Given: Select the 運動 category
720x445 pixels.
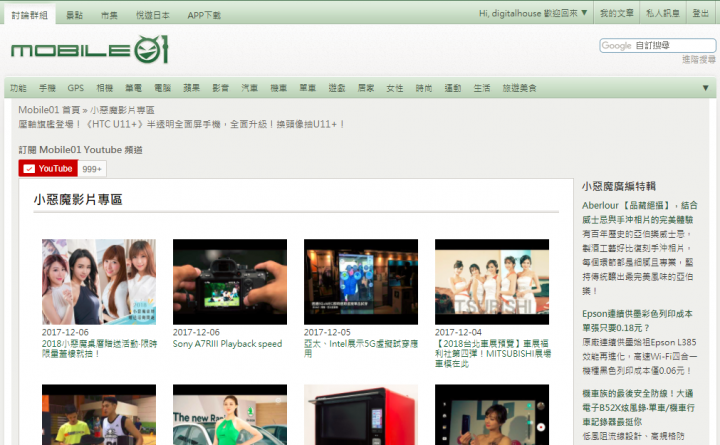Looking at the screenshot, I should [453, 88].
